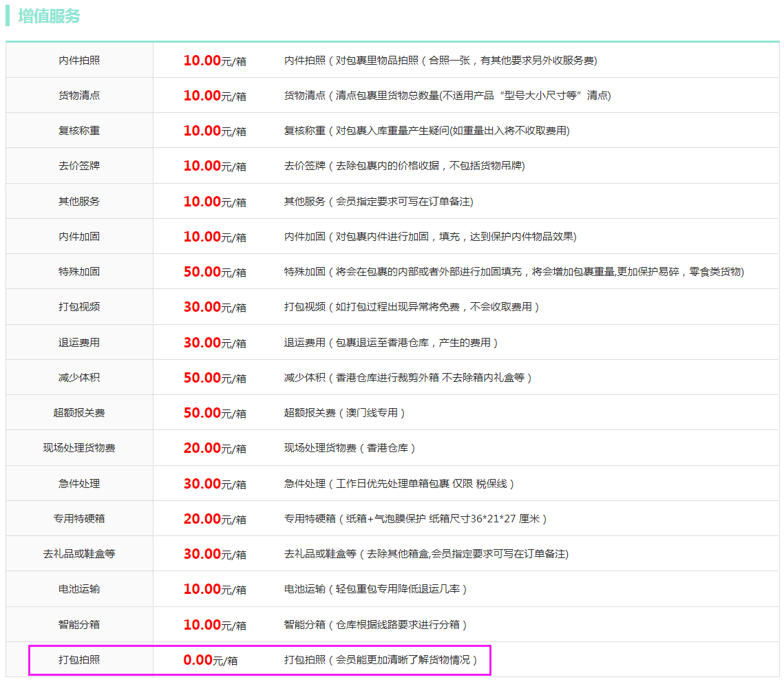Viewport: 784px width, 682px height.
Task: Click the 去礼品或鞋盒等 row label
Action: [79, 554]
